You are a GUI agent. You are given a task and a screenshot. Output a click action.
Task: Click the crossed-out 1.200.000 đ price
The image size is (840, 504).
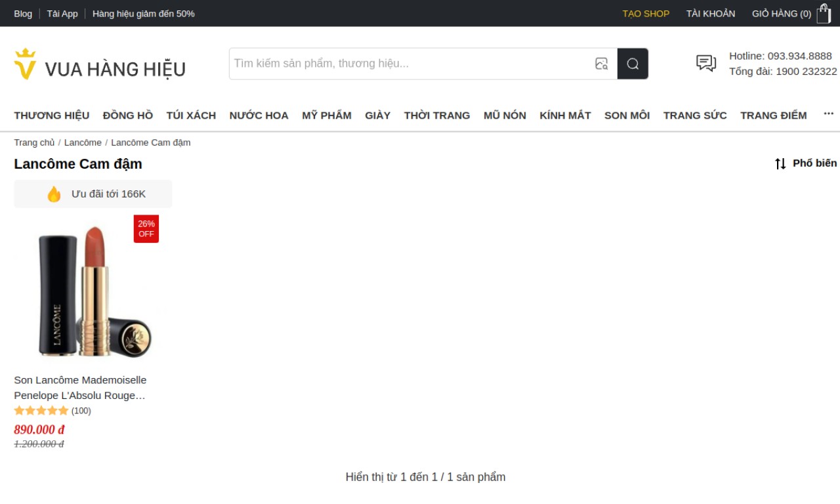coord(39,444)
